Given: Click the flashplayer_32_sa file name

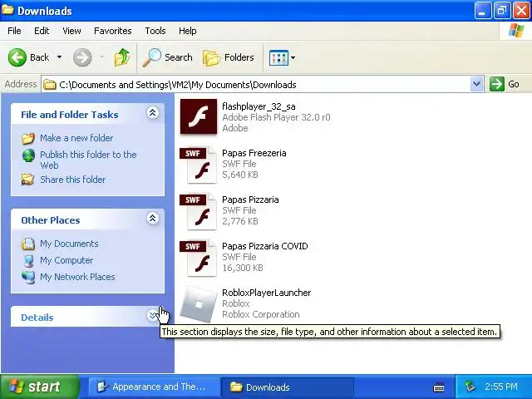Looking at the screenshot, I should [x=259, y=106].
